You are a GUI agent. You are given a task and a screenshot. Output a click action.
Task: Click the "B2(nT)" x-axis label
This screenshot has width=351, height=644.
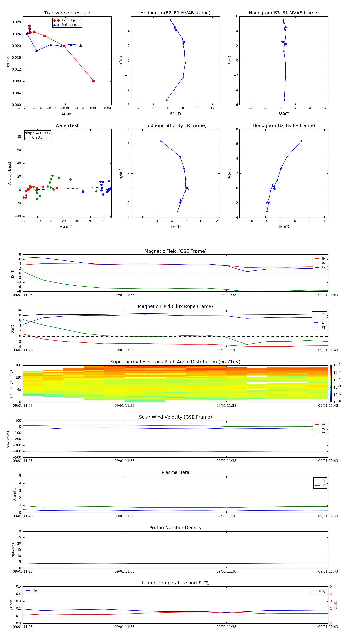tap(175, 114)
